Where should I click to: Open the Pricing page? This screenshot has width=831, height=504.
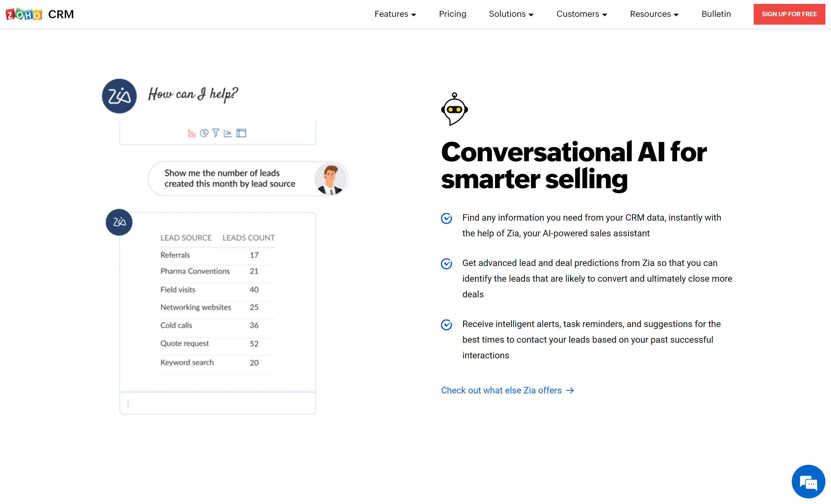coord(452,14)
